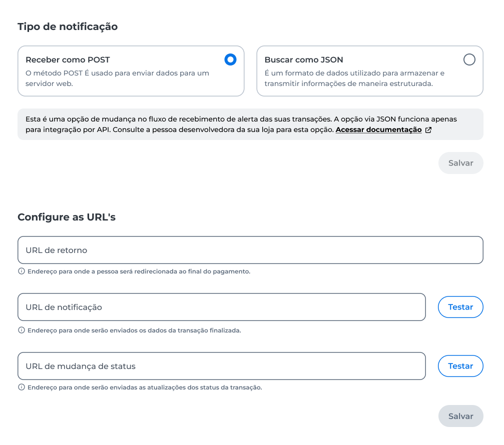Select the Receber como POST option card
The height and width of the screenshot is (445, 504).
130,70
